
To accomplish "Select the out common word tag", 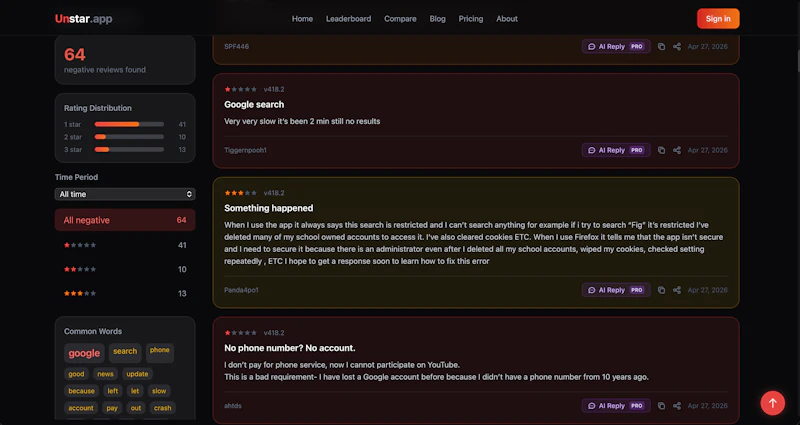I will [136, 408].
